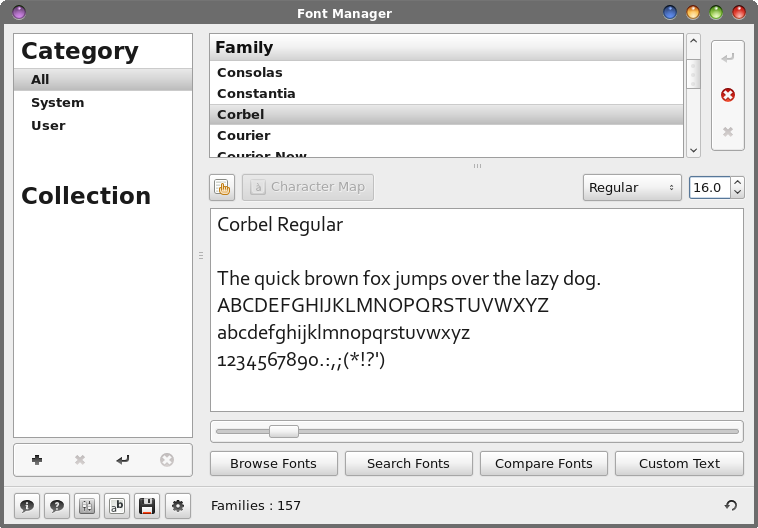
Task: Click the refresh arrow icon at bottom right
Action: [x=731, y=505]
